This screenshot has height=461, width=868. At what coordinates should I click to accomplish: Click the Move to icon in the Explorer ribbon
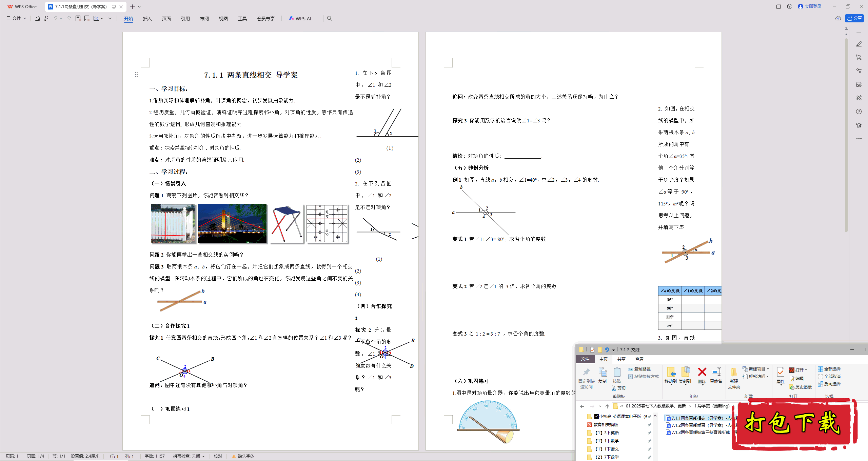pos(671,372)
